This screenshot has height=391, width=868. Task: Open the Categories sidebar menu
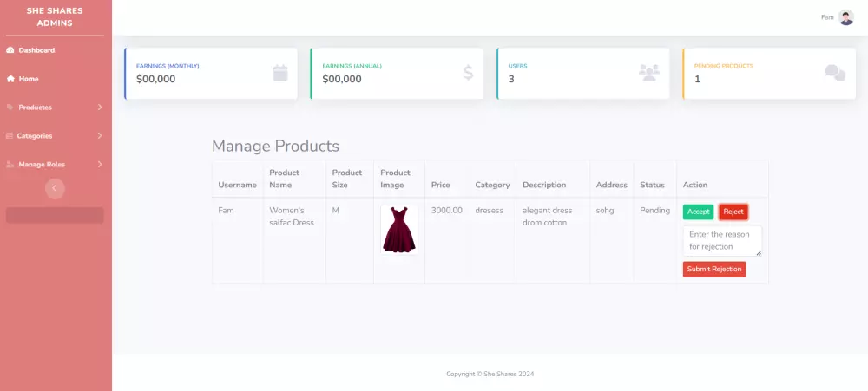click(x=56, y=136)
